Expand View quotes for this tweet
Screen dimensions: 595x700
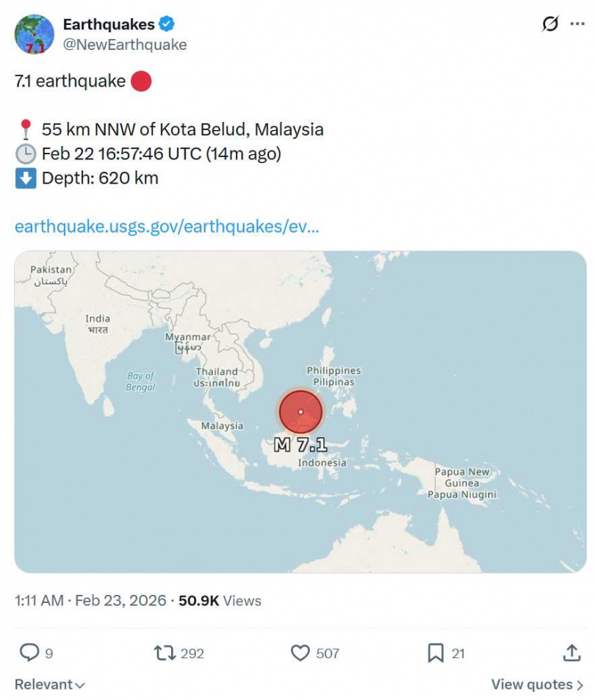(536, 684)
